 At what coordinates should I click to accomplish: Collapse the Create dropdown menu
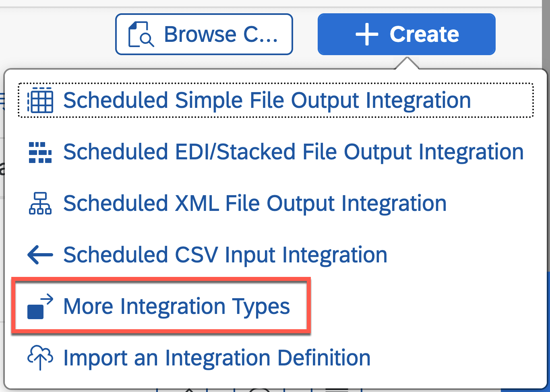pyautogui.click(x=406, y=34)
